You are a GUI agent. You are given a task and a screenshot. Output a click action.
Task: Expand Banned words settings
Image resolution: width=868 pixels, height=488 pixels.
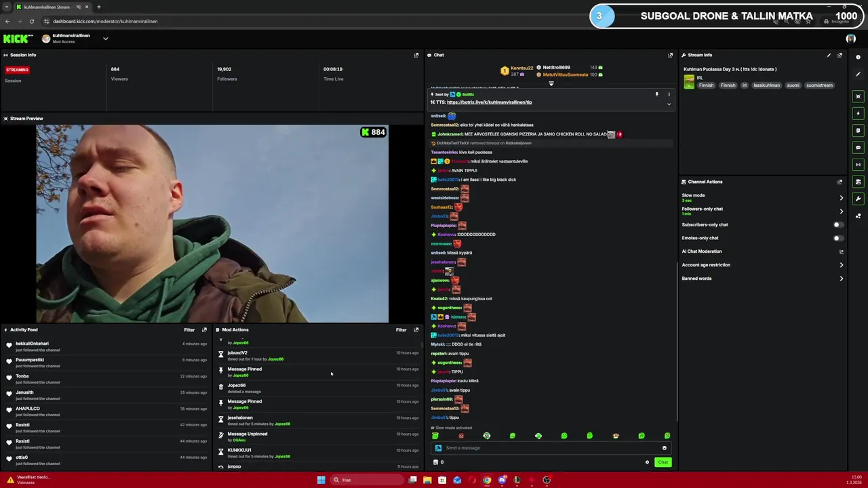(x=842, y=279)
